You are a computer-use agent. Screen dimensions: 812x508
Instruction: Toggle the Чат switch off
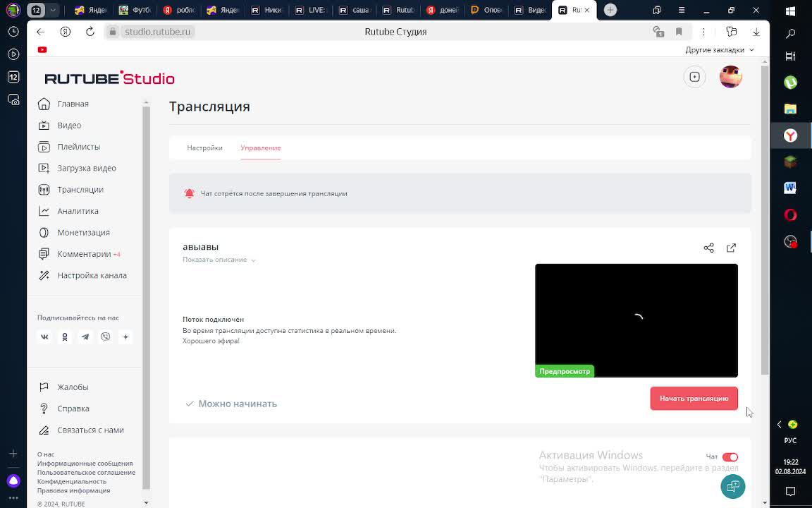[730, 457]
